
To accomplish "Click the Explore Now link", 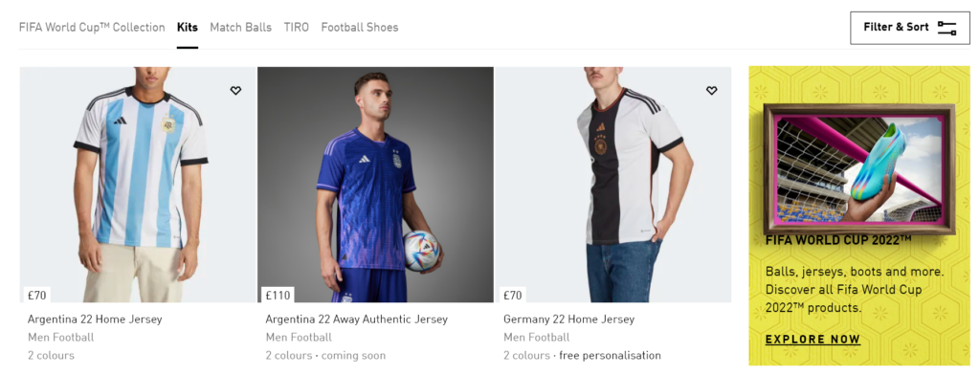I will (813, 340).
